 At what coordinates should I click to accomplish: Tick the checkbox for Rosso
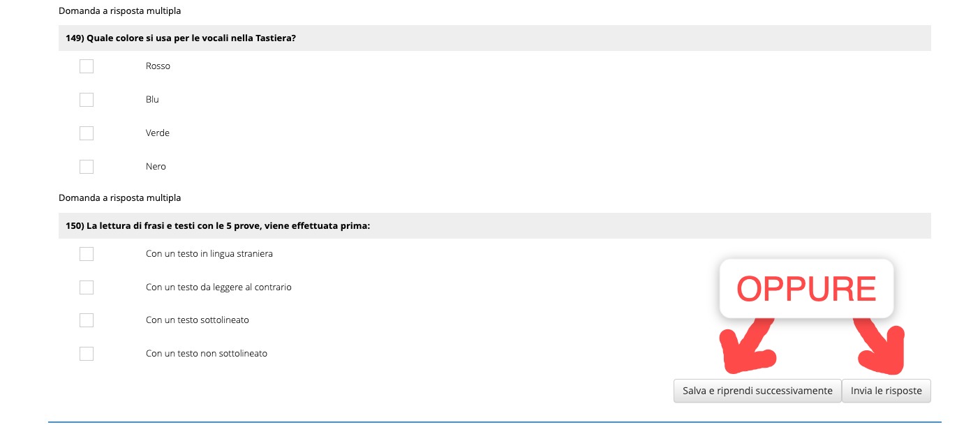pos(87,66)
